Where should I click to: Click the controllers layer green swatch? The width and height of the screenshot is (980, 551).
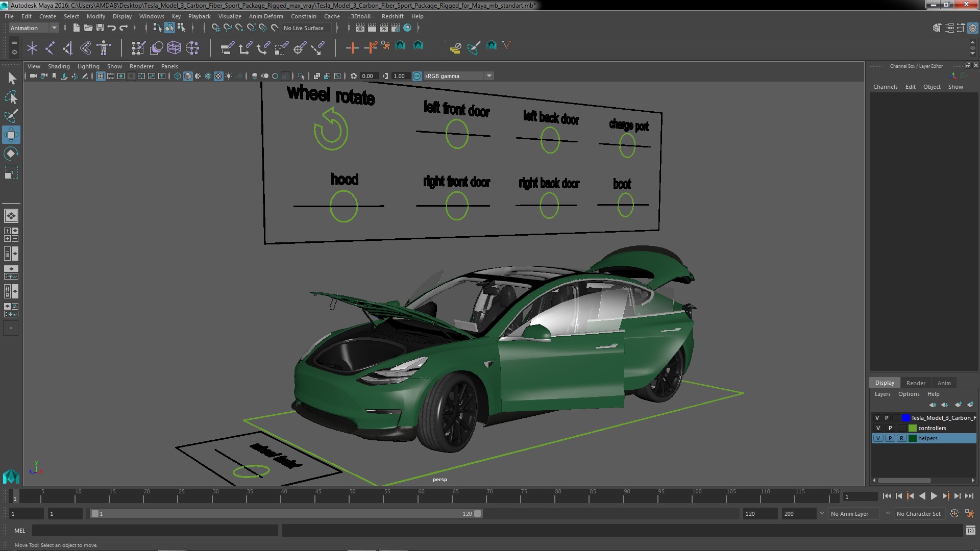tap(912, 428)
